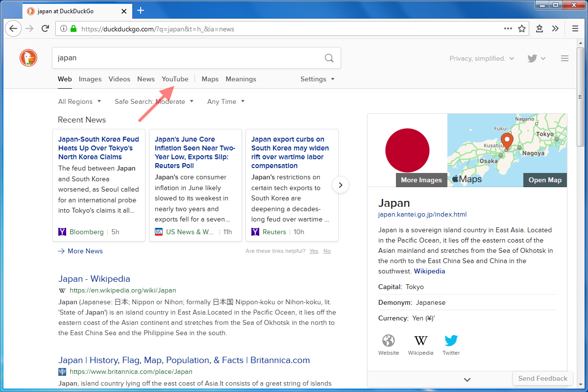Image resolution: width=588 pixels, height=392 pixels.
Task: Open the Any Time filter dropdown
Action: pyautogui.click(x=226, y=101)
